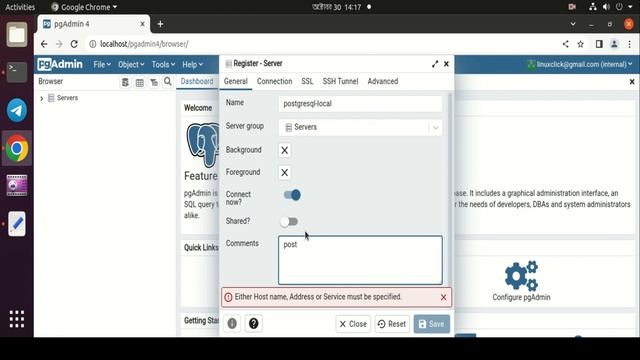This screenshot has height=360, width=640.
Task: Switch to the Advanced tab
Action: 382,81
